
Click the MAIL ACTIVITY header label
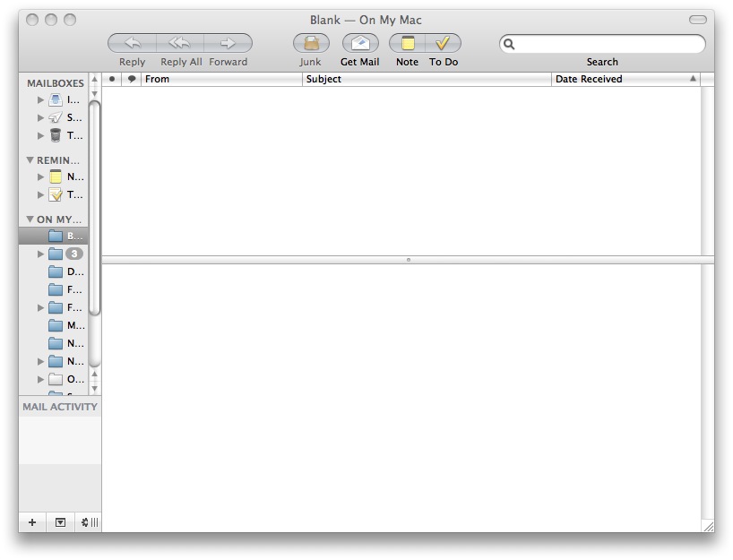[60, 407]
